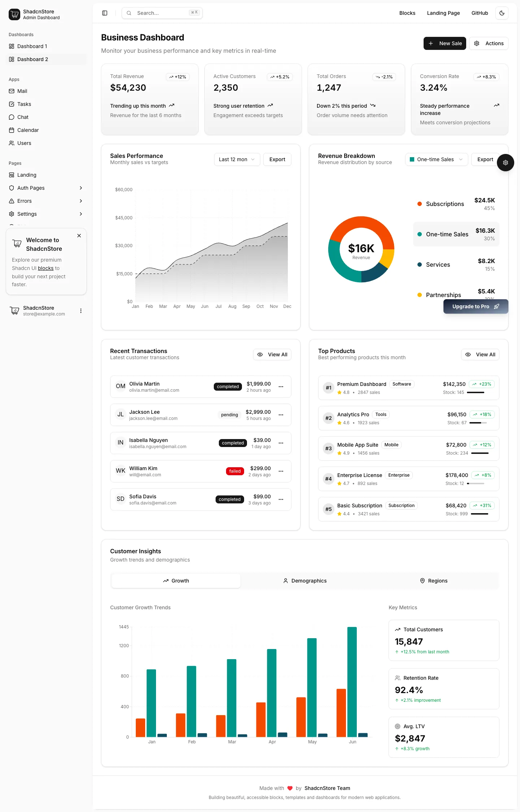Open the GitHub link in header
Image resolution: width=520 pixels, height=812 pixels.
pos(480,13)
